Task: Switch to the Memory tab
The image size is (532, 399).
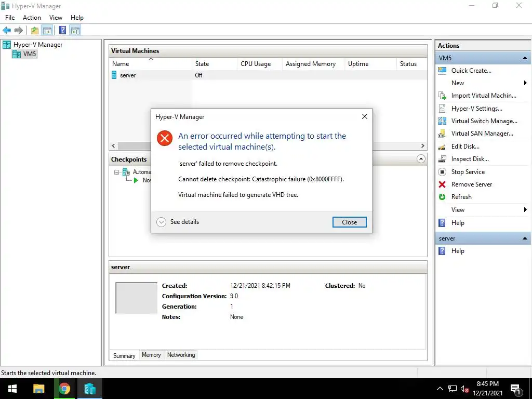Action: [x=151, y=355]
